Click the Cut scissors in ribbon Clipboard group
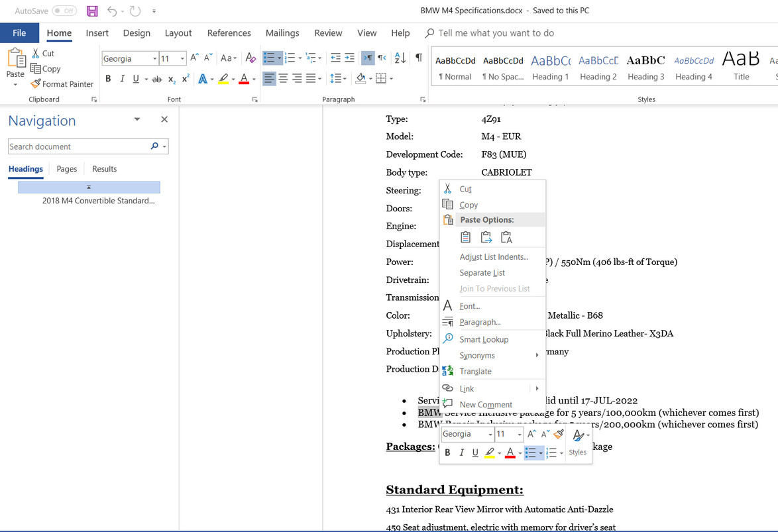778x532 pixels. click(36, 53)
